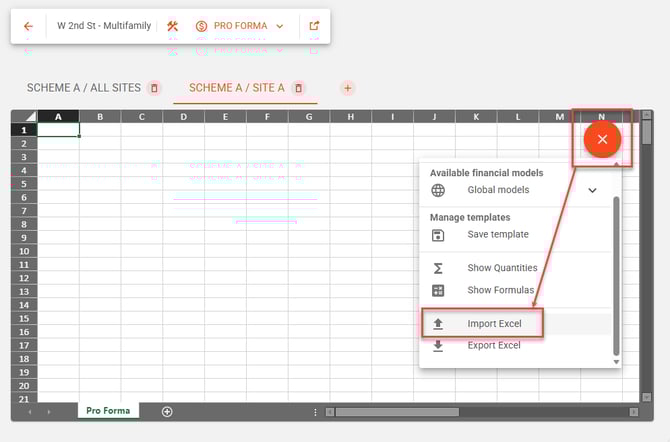The width and height of the screenshot is (670, 442).
Task: Delete the Scheme A / All Sites tab
Action: [153, 88]
